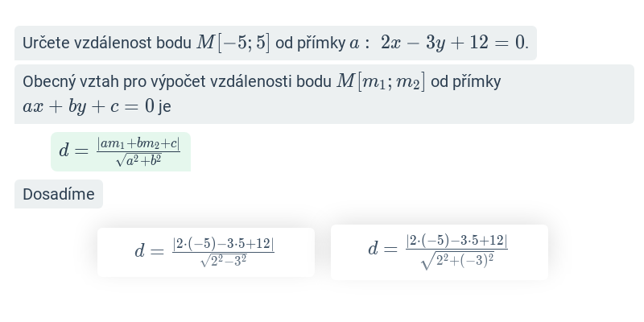
Task: Click the point M[−5; 5] in the problem
Action: [x=233, y=43]
